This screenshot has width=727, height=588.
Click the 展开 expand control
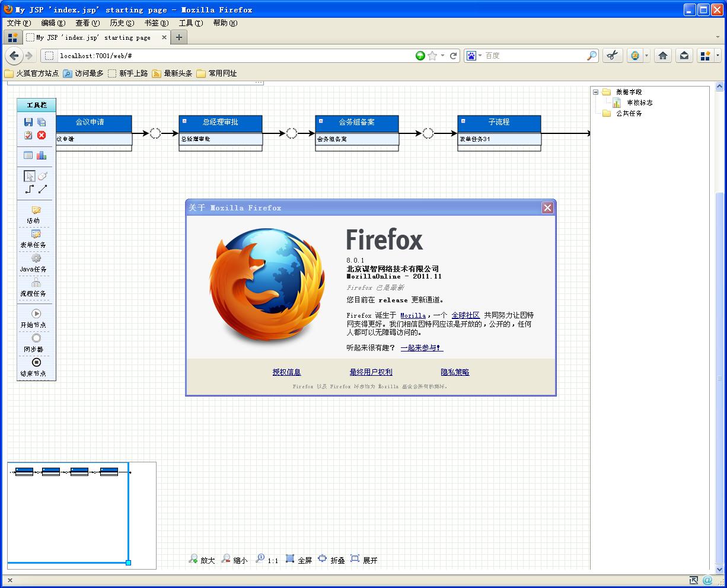point(364,559)
